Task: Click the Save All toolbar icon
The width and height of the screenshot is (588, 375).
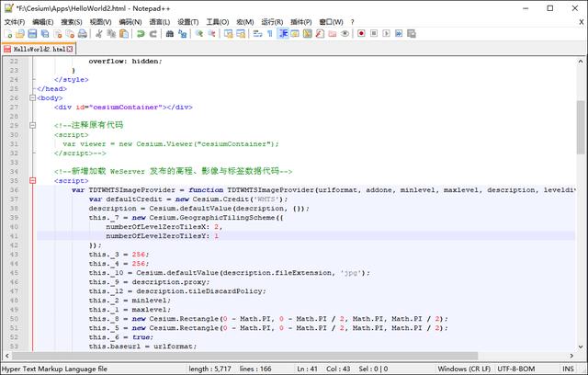Action: [x=45, y=34]
